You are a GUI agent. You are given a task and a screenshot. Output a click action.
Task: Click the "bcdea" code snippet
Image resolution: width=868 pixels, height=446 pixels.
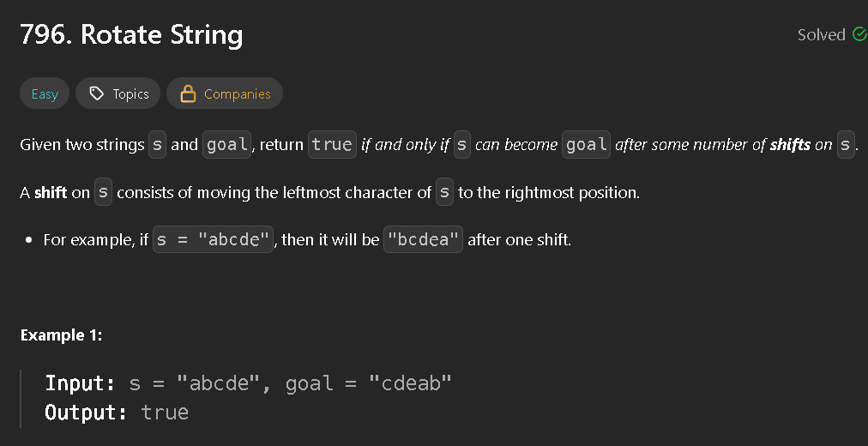coord(424,239)
